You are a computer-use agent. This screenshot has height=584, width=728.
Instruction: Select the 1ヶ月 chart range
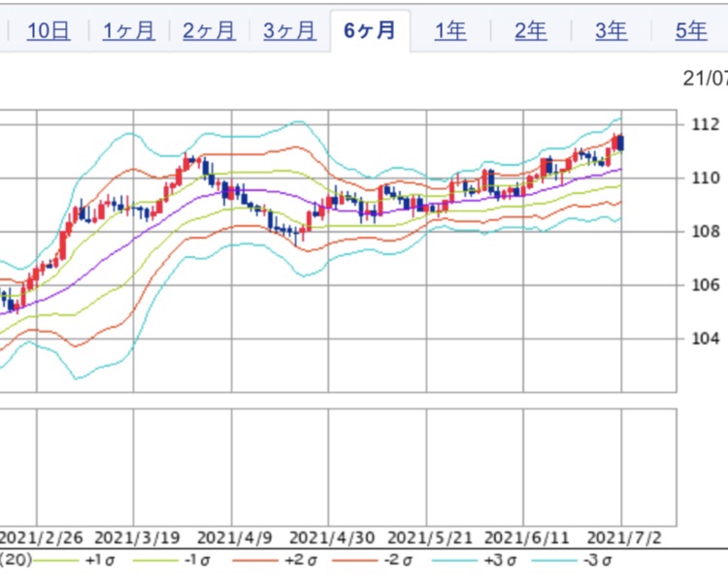tap(129, 31)
